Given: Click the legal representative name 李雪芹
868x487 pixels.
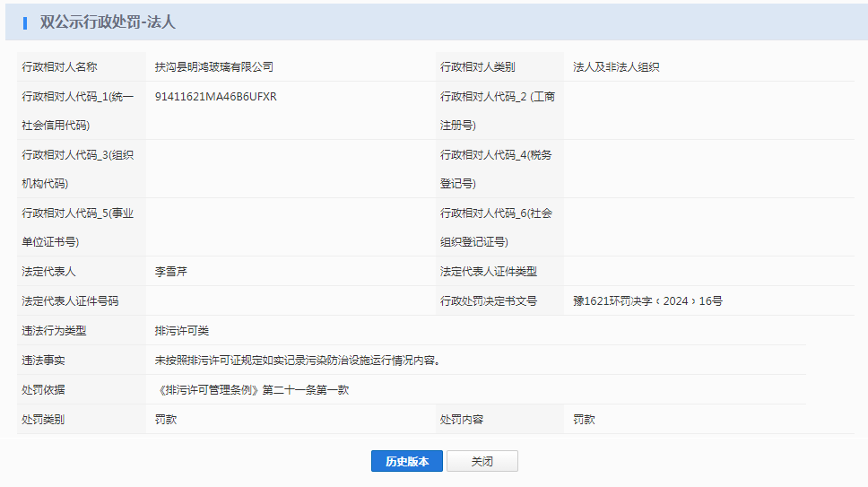Looking at the screenshot, I should 171,272.
